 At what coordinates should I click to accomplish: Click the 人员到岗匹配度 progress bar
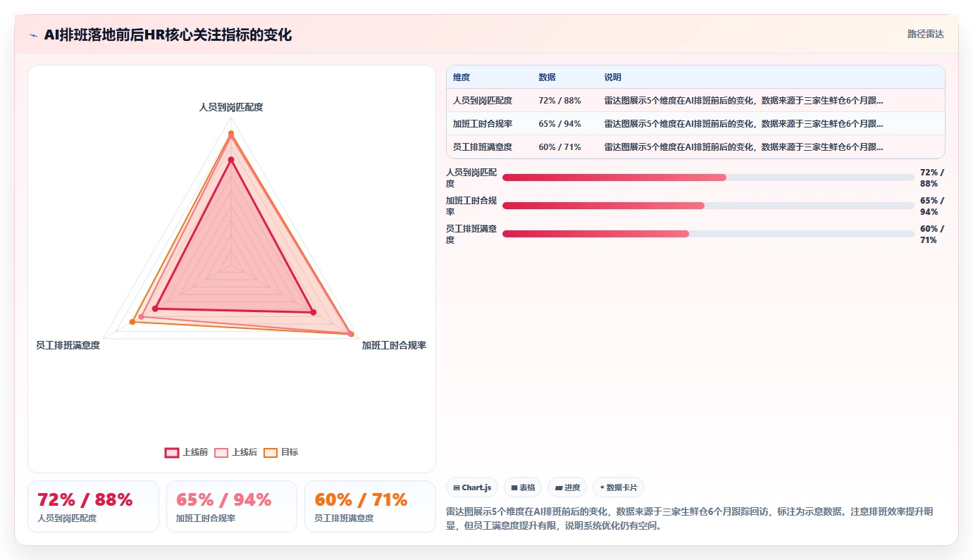coord(708,178)
